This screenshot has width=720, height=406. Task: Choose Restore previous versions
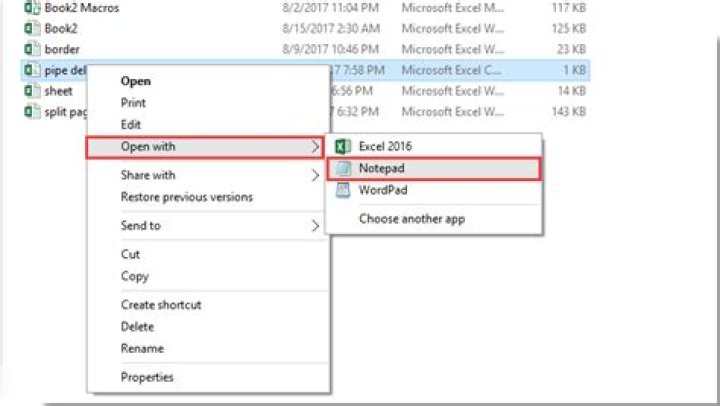tap(187, 197)
